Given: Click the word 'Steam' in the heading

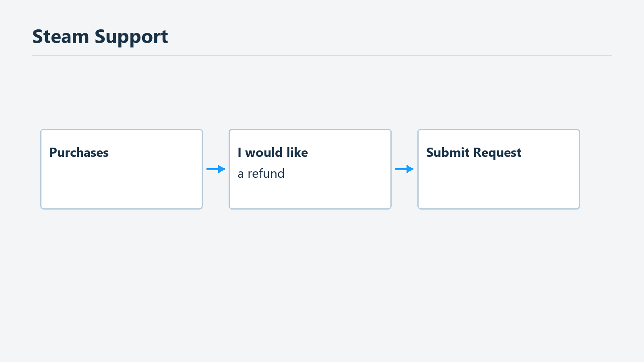Looking at the screenshot, I should coord(61,37).
